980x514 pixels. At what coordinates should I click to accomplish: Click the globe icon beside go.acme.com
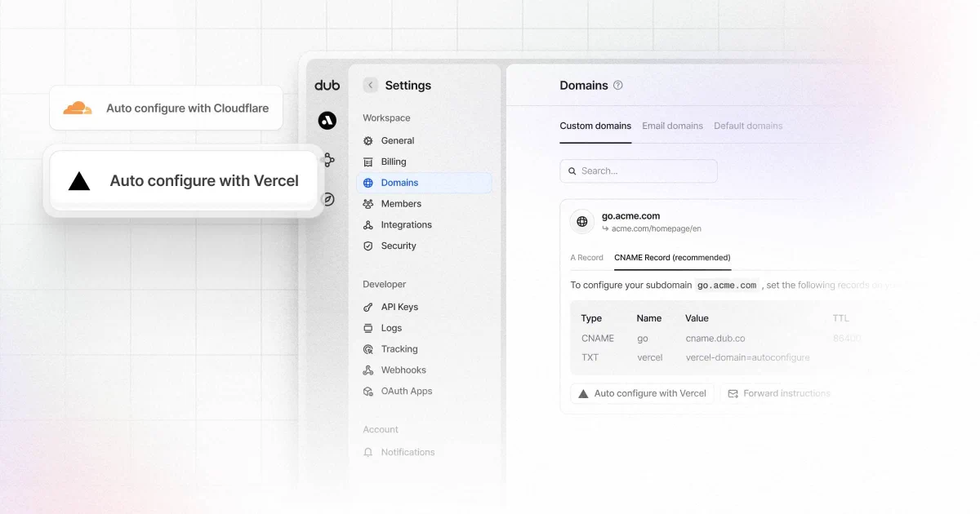(x=582, y=221)
